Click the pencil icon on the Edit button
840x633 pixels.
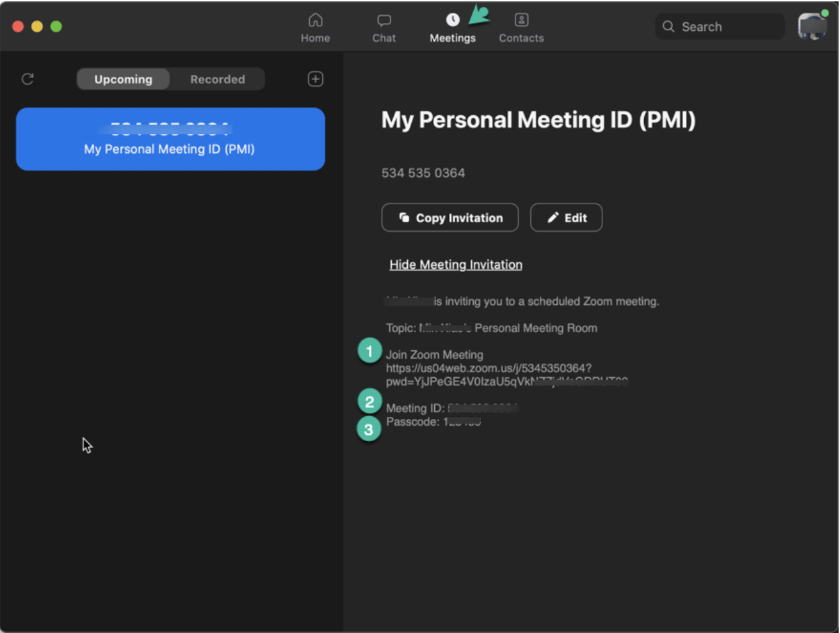click(x=553, y=217)
